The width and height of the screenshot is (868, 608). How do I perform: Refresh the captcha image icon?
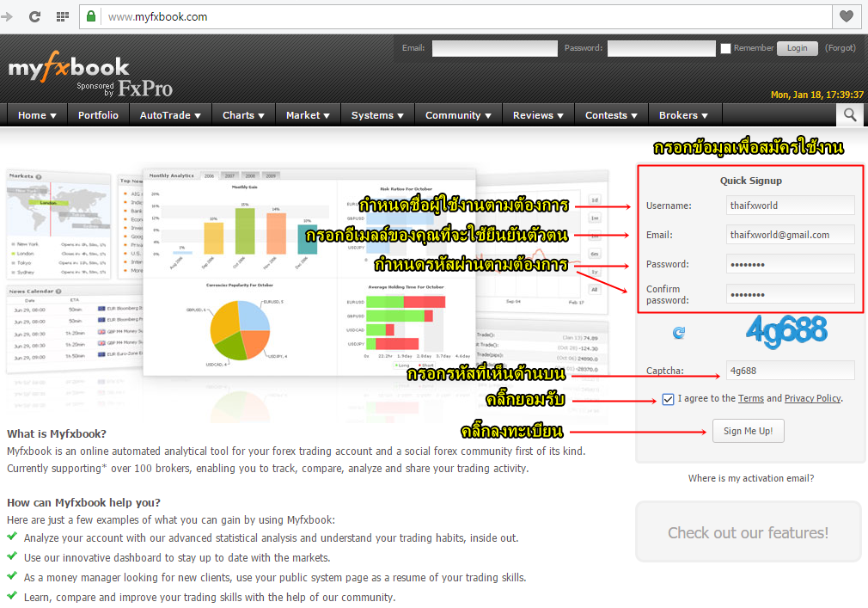pos(679,332)
